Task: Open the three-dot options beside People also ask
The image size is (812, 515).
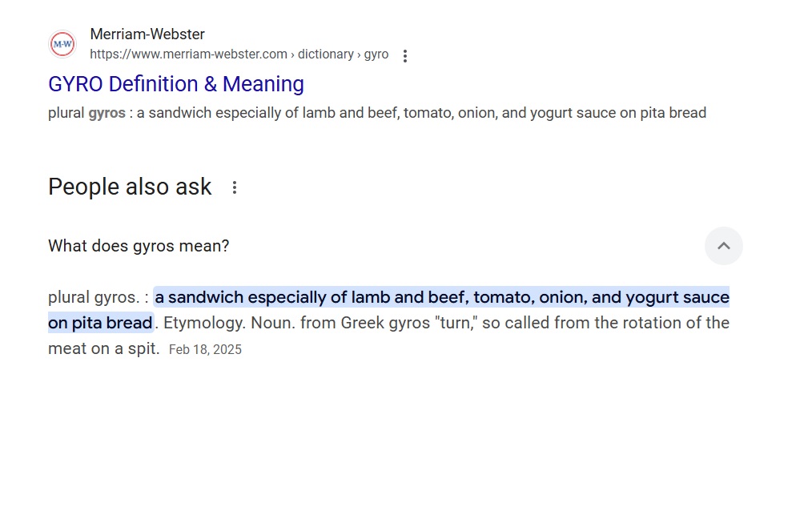Action: 235,187
